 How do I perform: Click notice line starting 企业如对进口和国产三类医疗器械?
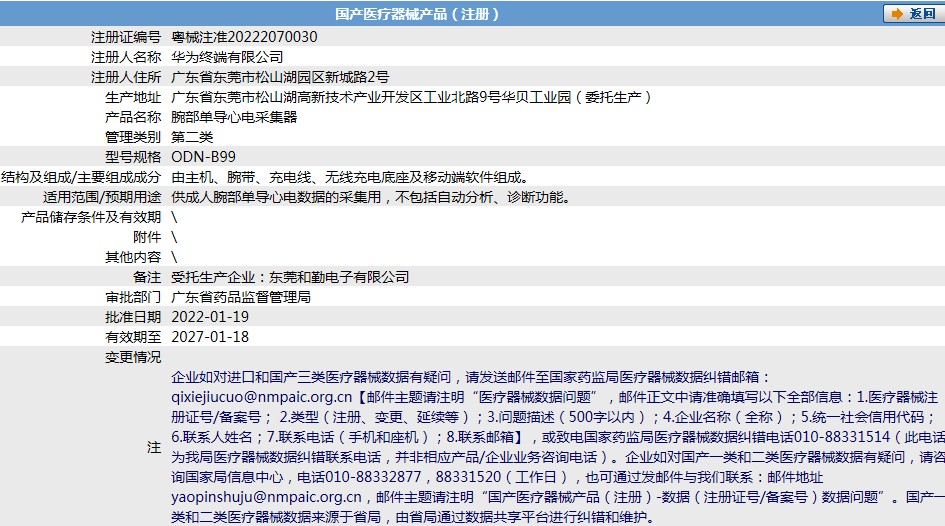[x=471, y=377]
